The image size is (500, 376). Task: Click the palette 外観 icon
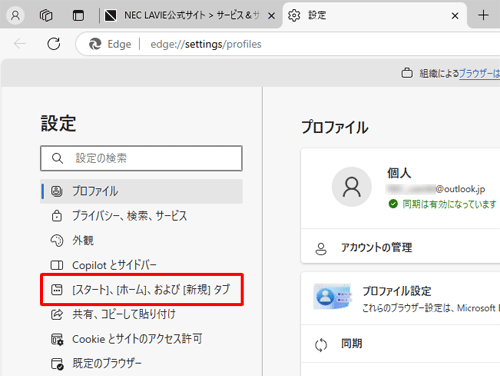pos(57,240)
